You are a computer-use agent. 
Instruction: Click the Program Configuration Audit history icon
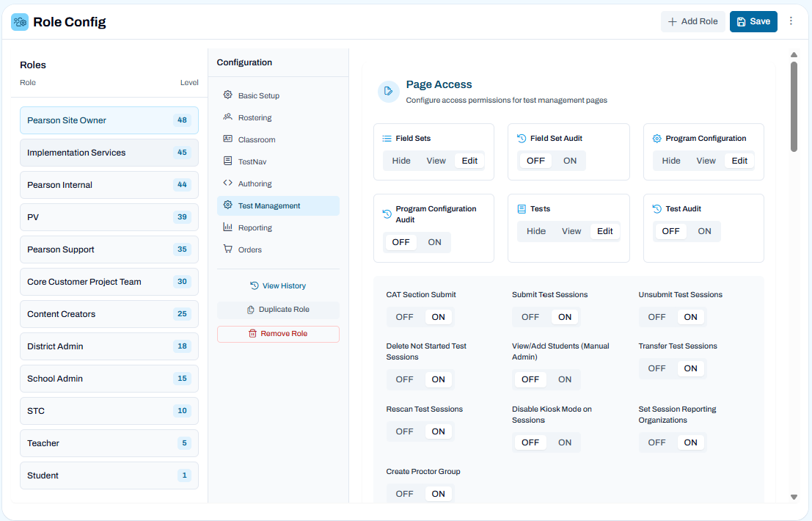point(387,214)
